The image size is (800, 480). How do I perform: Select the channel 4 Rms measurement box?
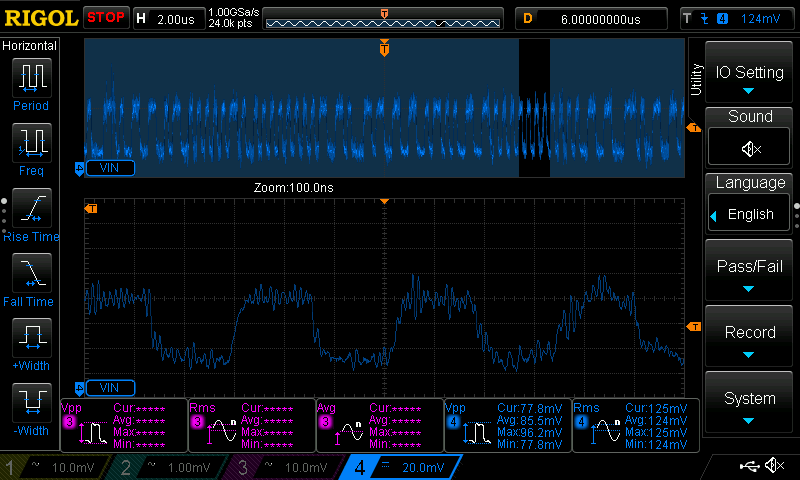[x=636, y=425]
